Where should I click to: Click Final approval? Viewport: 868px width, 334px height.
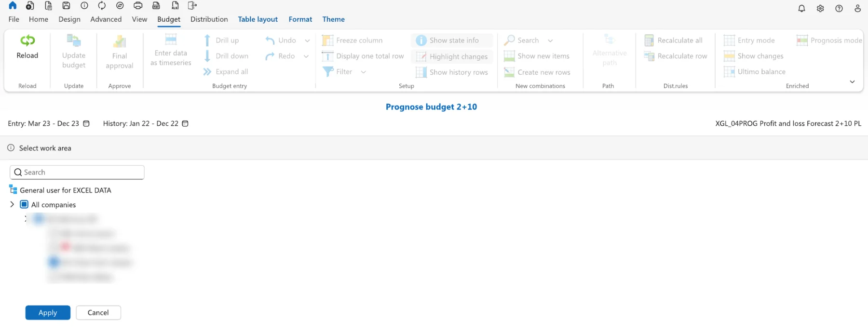tap(120, 53)
